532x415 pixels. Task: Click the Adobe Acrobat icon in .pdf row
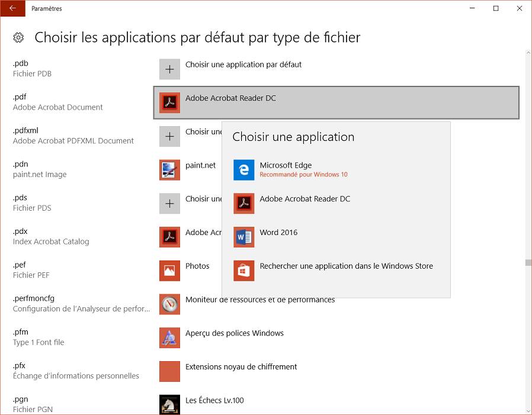click(x=169, y=102)
